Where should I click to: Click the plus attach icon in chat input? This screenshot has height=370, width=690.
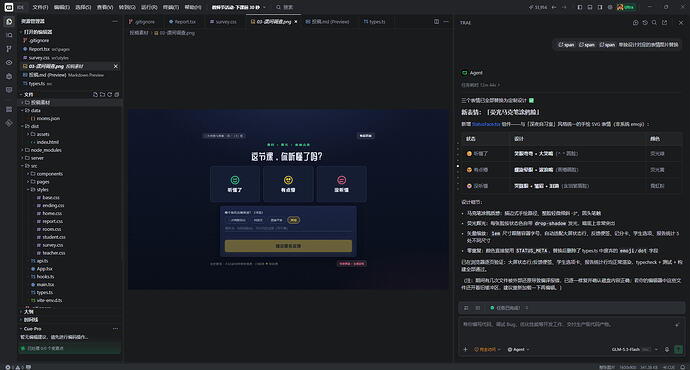[x=466, y=349]
